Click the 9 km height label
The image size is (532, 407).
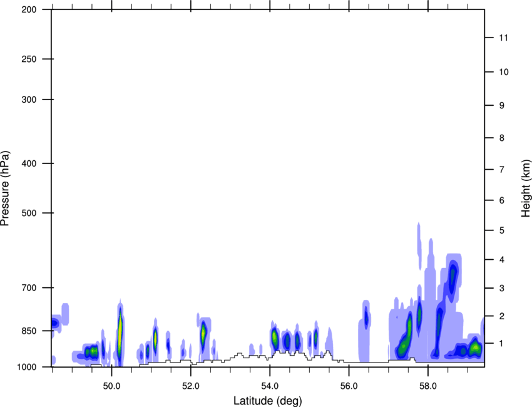click(x=502, y=106)
